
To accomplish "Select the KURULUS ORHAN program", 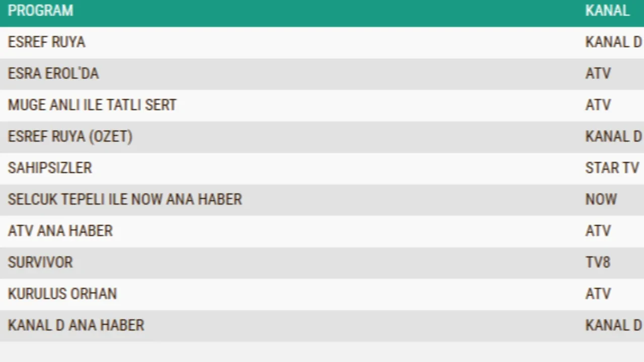I will coord(62,294).
